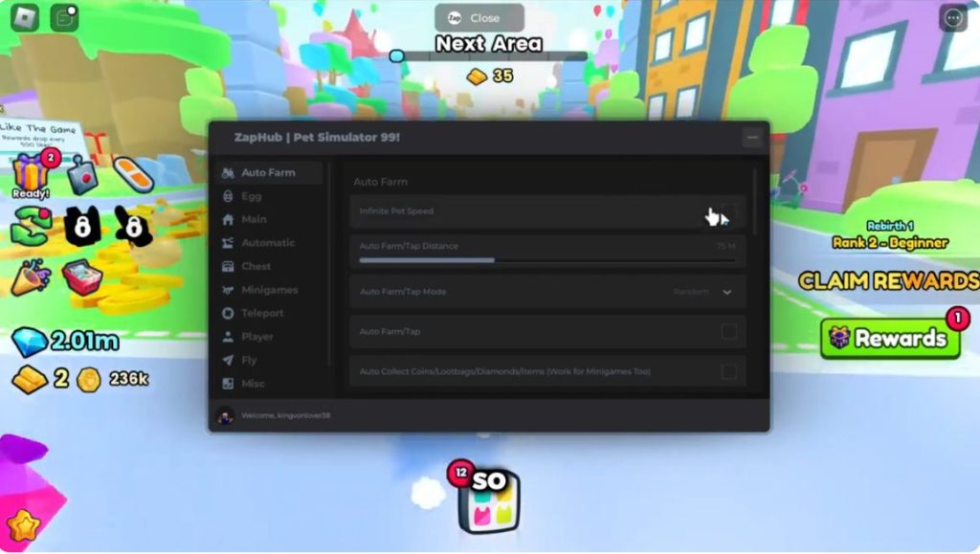
Task: Click the Close button at top
Action: click(x=479, y=18)
